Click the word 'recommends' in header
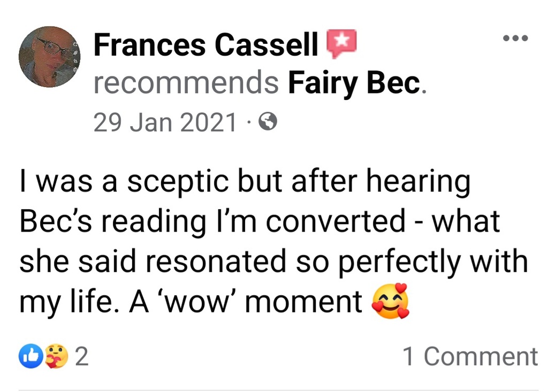548x392 pixels. tap(186, 83)
